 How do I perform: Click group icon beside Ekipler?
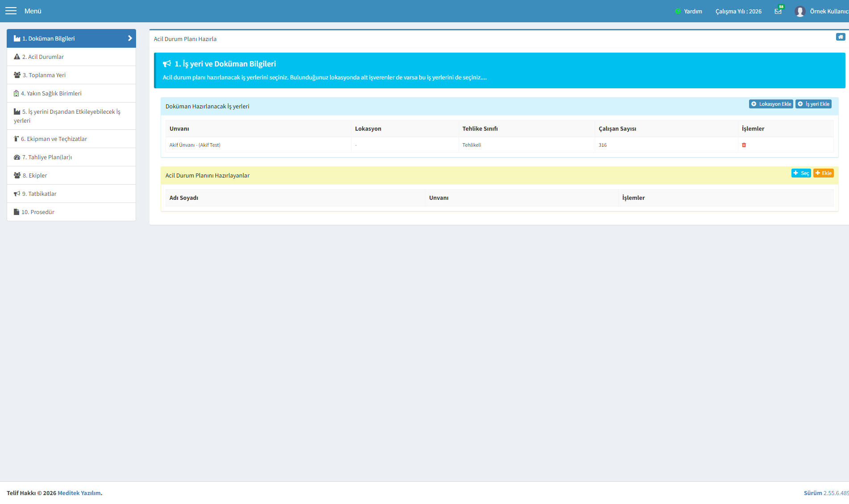(x=17, y=175)
